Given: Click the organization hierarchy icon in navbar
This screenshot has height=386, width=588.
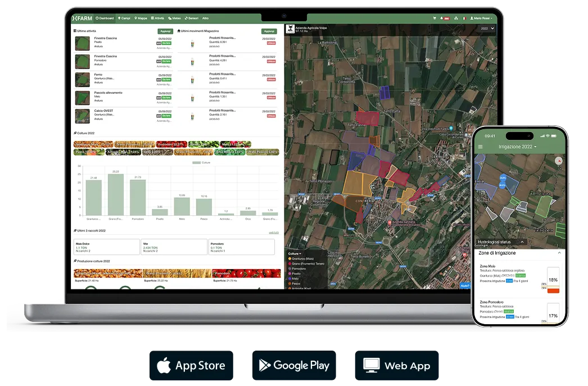Looking at the screenshot, I should [x=456, y=18].
